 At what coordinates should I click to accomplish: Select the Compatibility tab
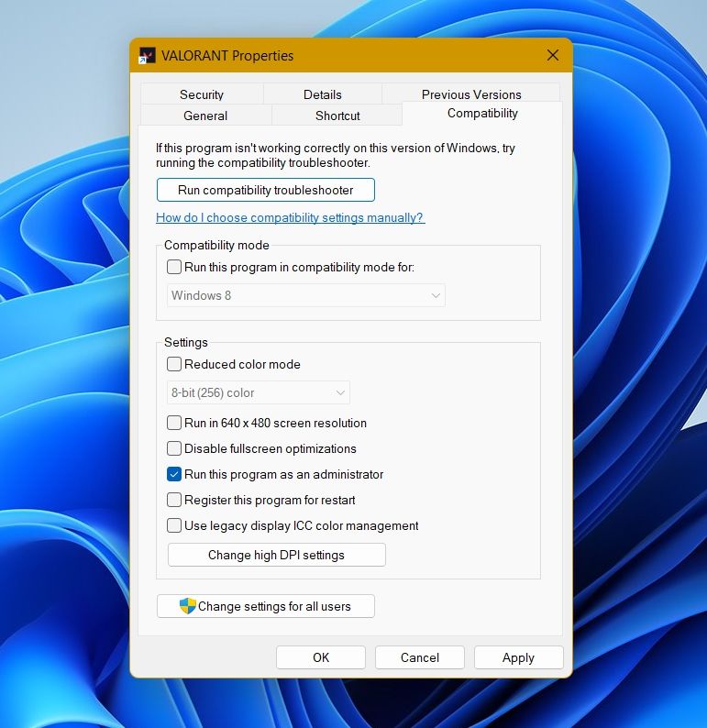[x=482, y=114]
